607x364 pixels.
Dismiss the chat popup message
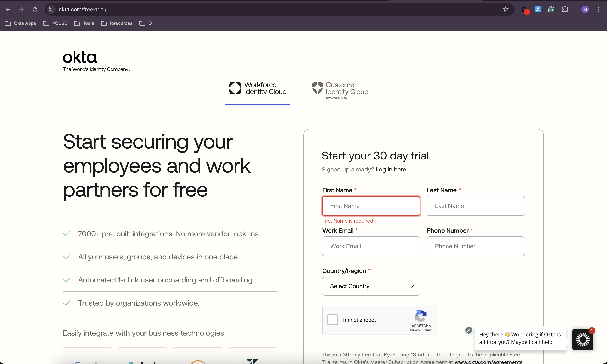(x=468, y=330)
